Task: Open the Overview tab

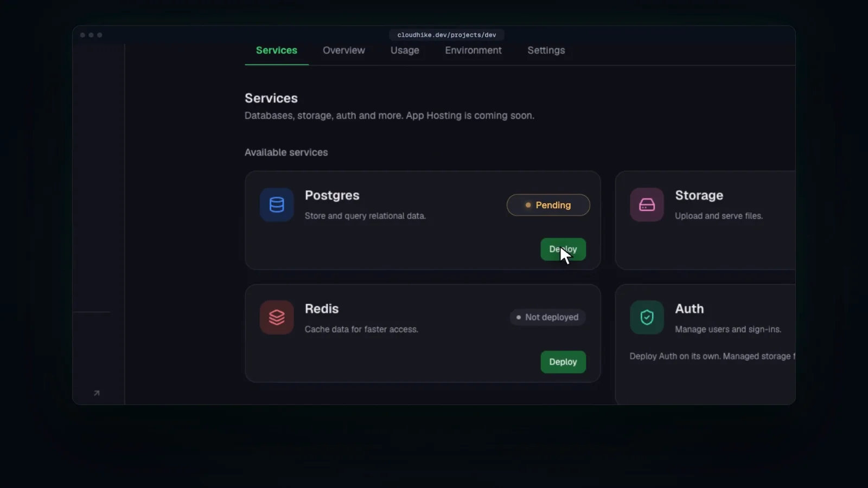Action: point(344,50)
